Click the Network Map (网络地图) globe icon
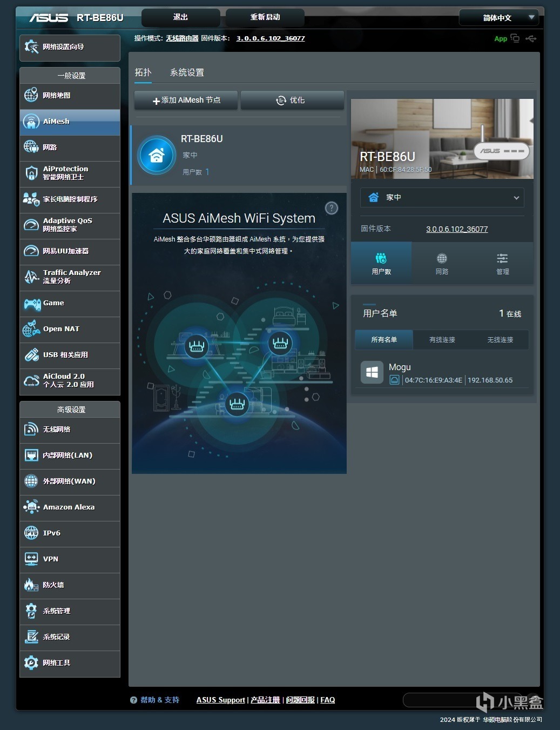The image size is (560, 730). [x=31, y=95]
